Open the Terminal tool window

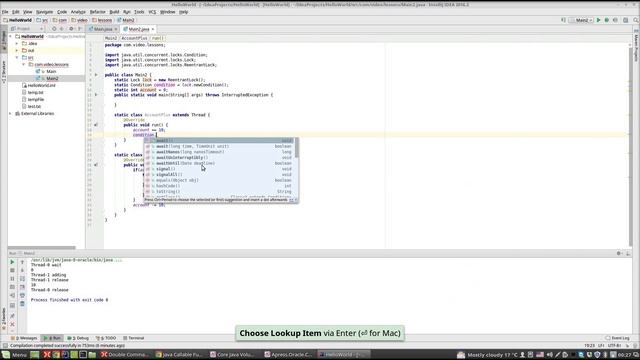pyautogui.click(x=134, y=338)
